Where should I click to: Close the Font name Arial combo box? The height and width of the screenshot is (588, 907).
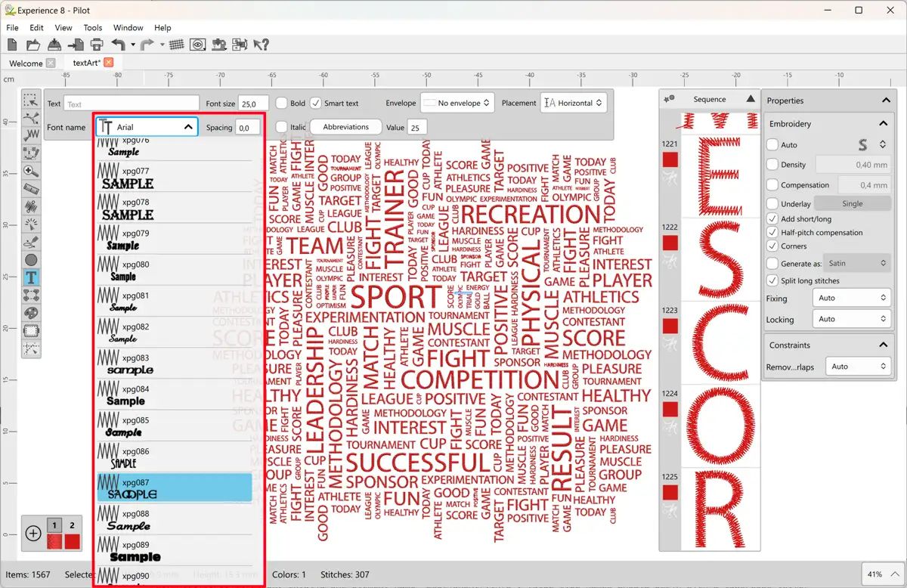147,128
